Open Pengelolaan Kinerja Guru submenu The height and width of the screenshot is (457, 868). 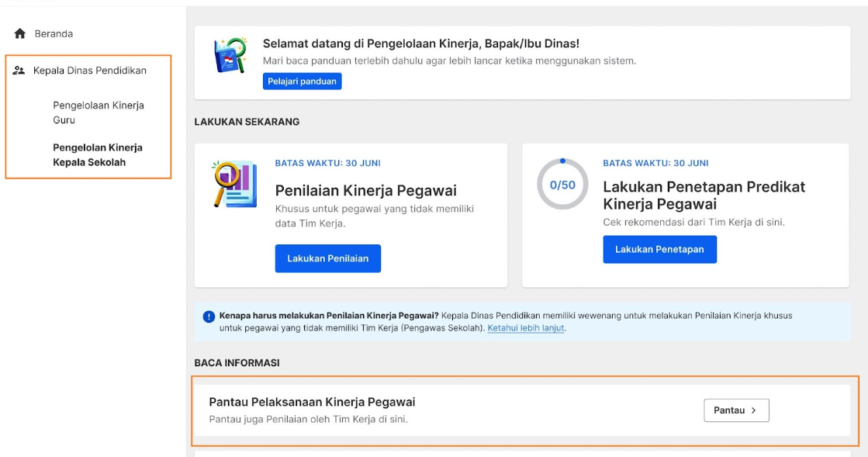(x=99, y=113)
